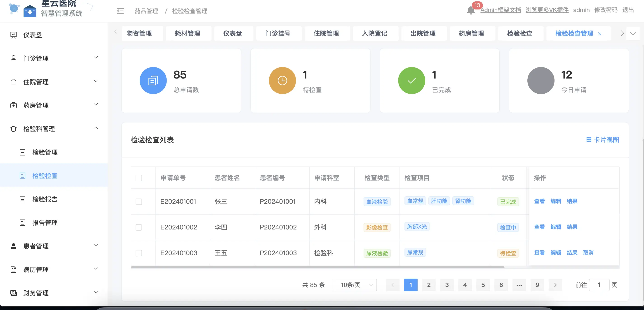Switch to the 药房管理 tab
Screen dimensions: 644x310
(x=471, y=33)
